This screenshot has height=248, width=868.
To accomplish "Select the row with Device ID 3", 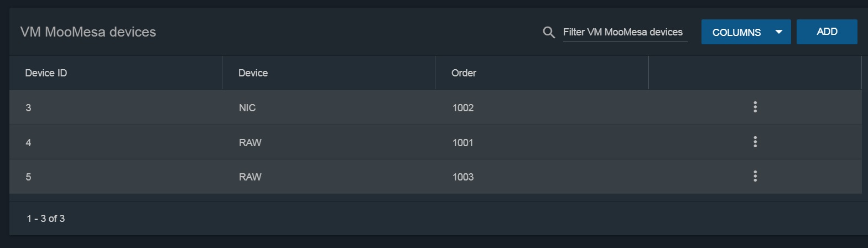I will point(435,107).
